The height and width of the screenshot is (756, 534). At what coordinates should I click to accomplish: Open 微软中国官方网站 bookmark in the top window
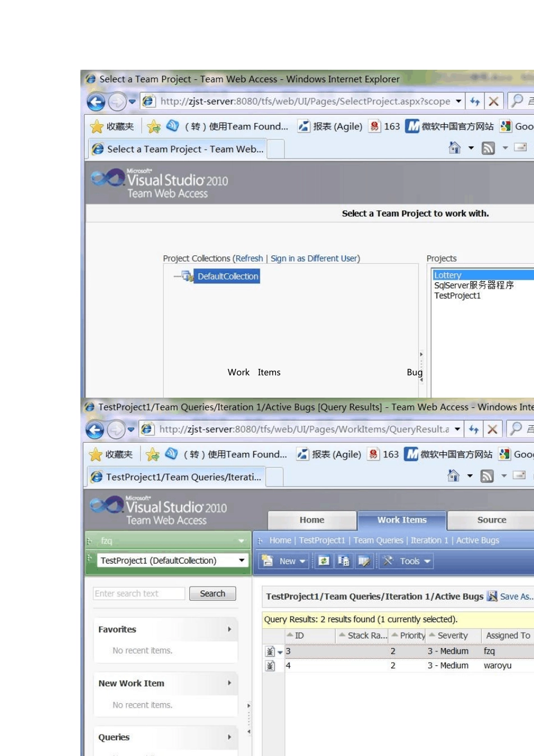coord(450,127)
